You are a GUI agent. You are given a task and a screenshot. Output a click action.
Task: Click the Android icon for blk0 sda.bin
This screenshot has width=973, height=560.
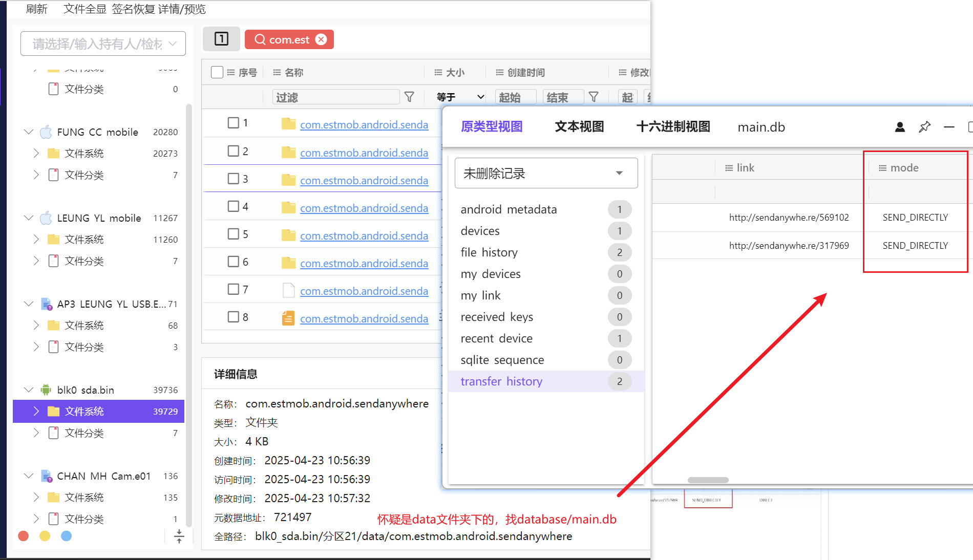(46, 390)
